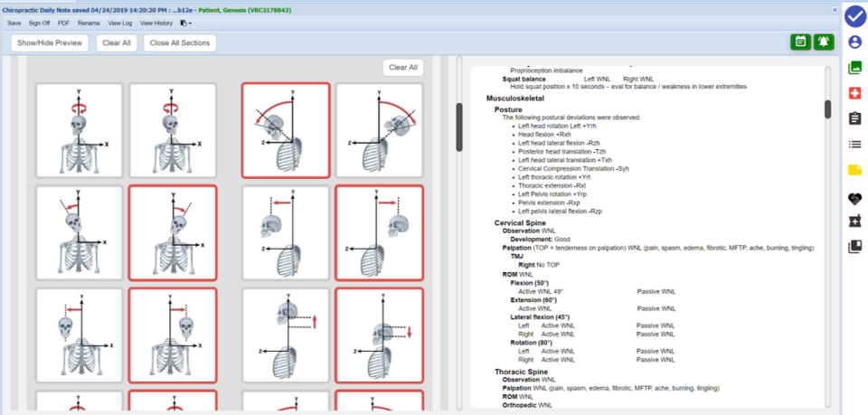Select front-view head lateral translation left-arrow card
This screenshot has height=415, width=868.
(80, 335)
